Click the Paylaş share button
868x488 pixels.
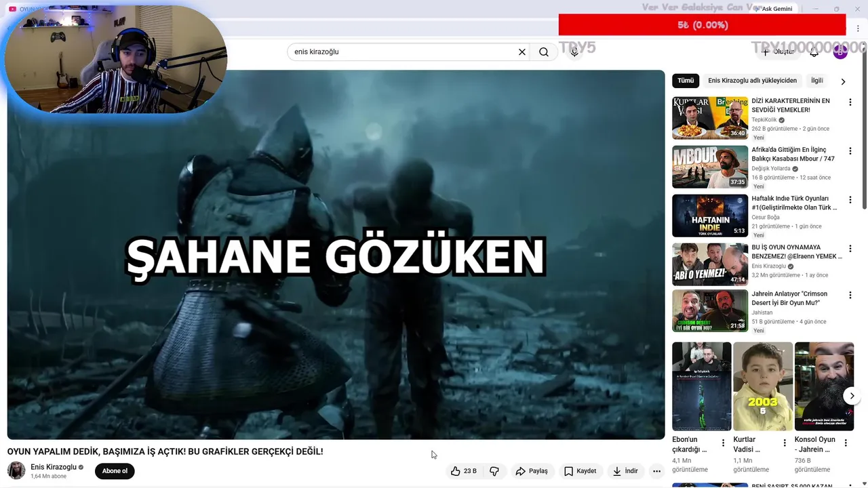point(532,471)
